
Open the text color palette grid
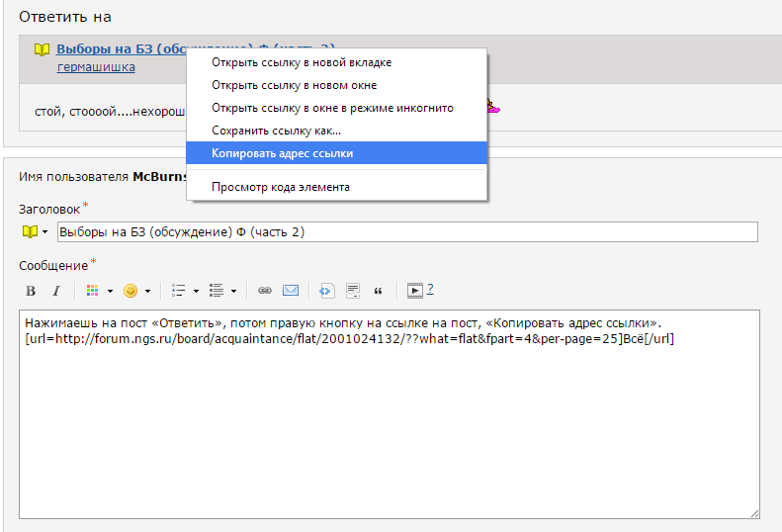(93, 291)
